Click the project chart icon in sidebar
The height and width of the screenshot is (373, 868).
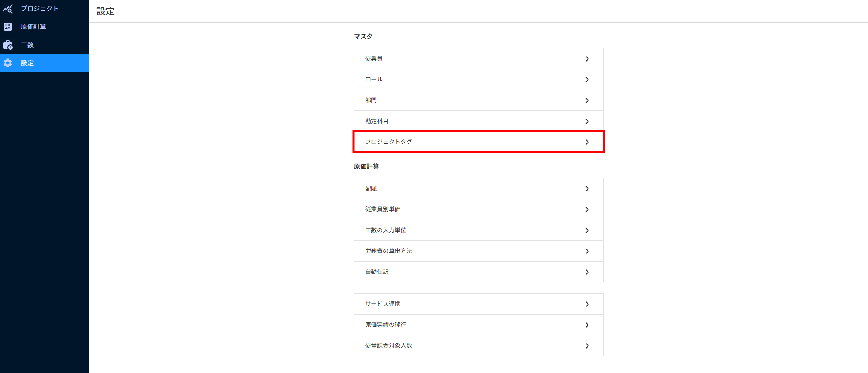pos(8,9)
